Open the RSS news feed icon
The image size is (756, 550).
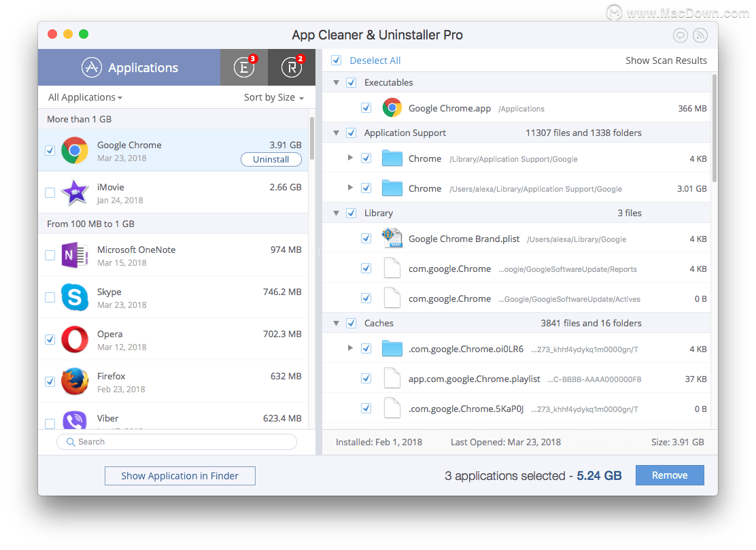(700, 35)
